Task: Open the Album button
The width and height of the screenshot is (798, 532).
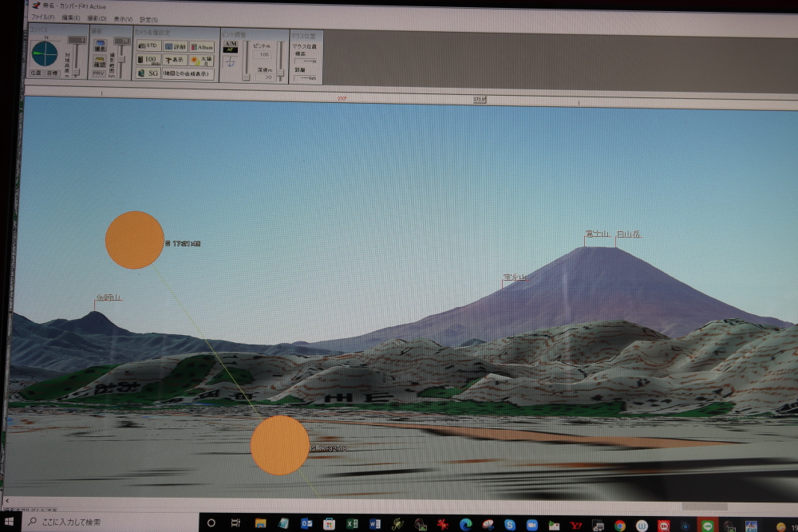Action: click(201, 47)
